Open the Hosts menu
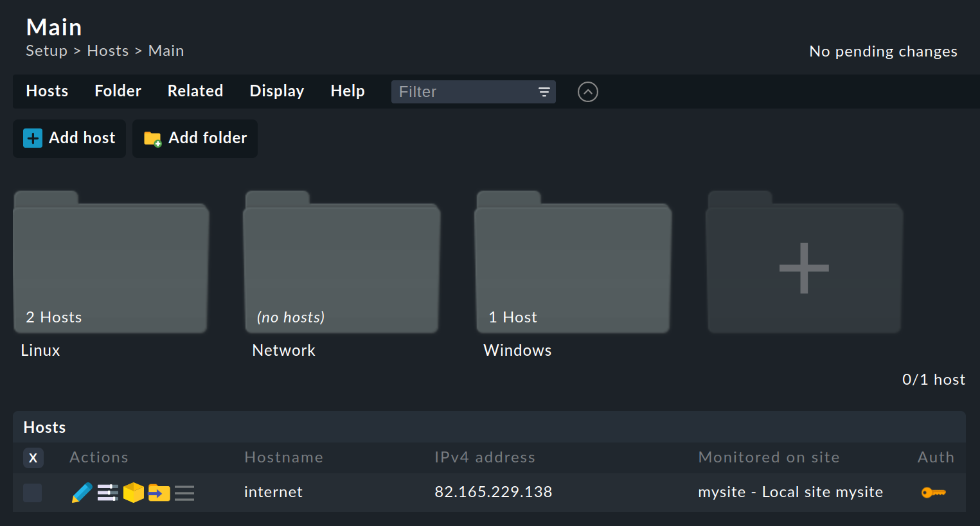This screenshot has width=980, height=526. 47,91
